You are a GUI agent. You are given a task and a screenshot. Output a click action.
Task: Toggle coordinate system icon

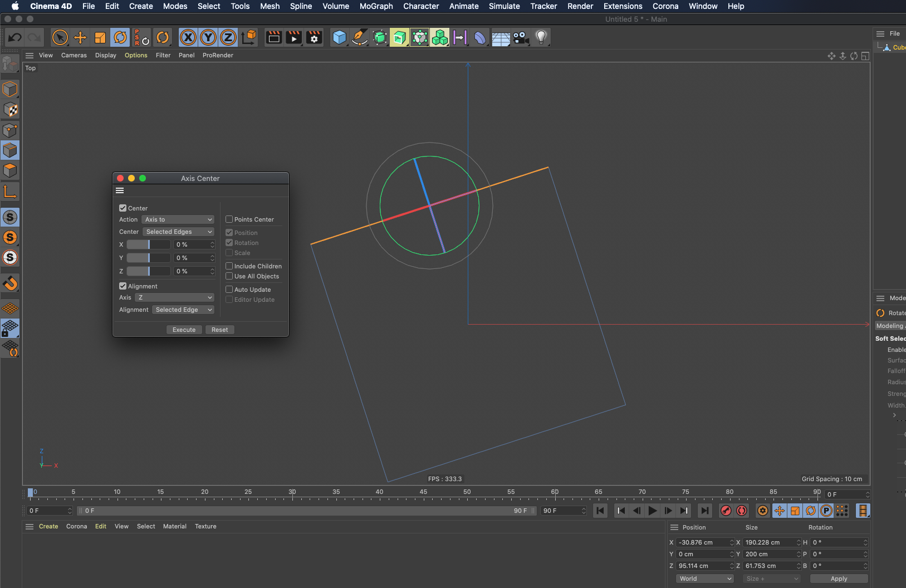click(249, 38)
